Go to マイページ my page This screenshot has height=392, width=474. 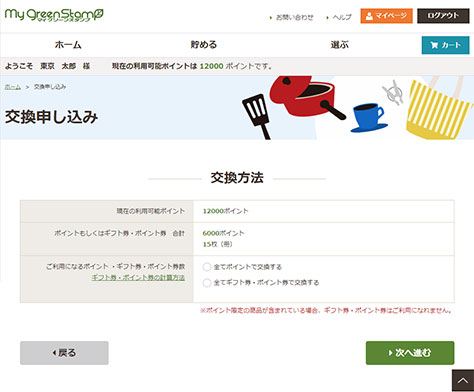(386, 16)
